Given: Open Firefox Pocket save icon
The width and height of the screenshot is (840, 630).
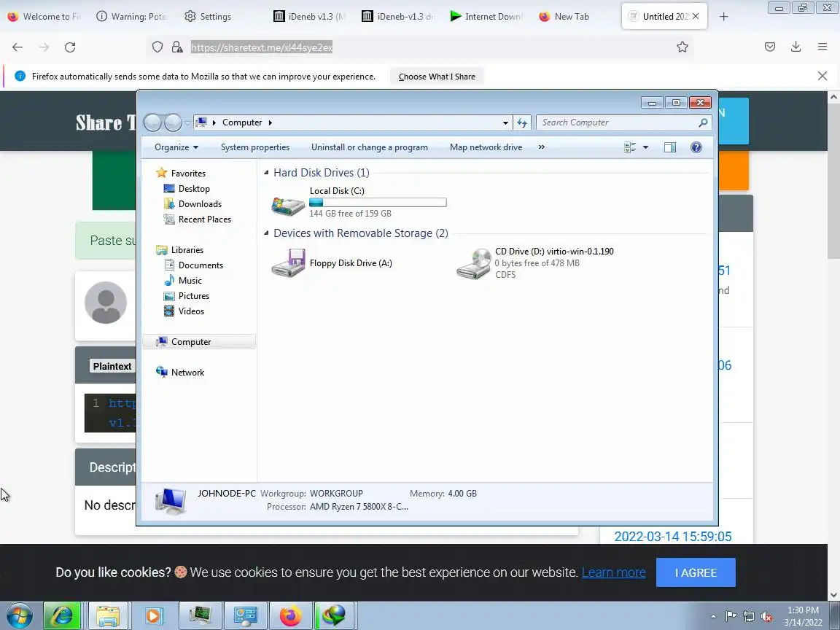Looking at the screenshot, I should click(x=770, y=47).
